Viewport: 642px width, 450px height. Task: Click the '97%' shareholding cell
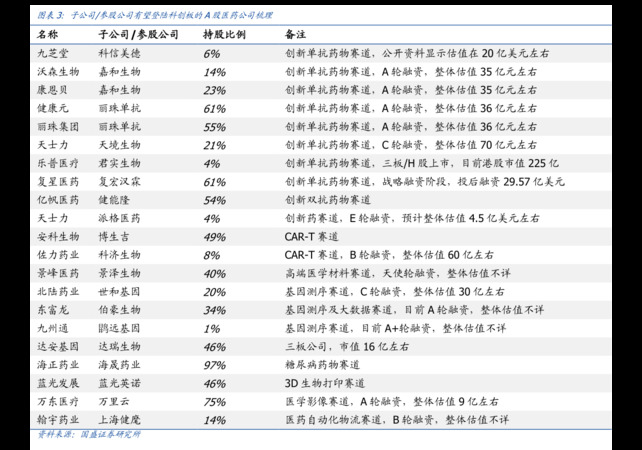pos(215,365)
